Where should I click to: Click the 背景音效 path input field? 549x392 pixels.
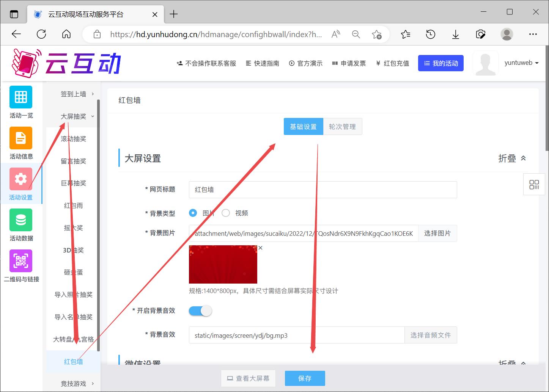click(297, 335)
